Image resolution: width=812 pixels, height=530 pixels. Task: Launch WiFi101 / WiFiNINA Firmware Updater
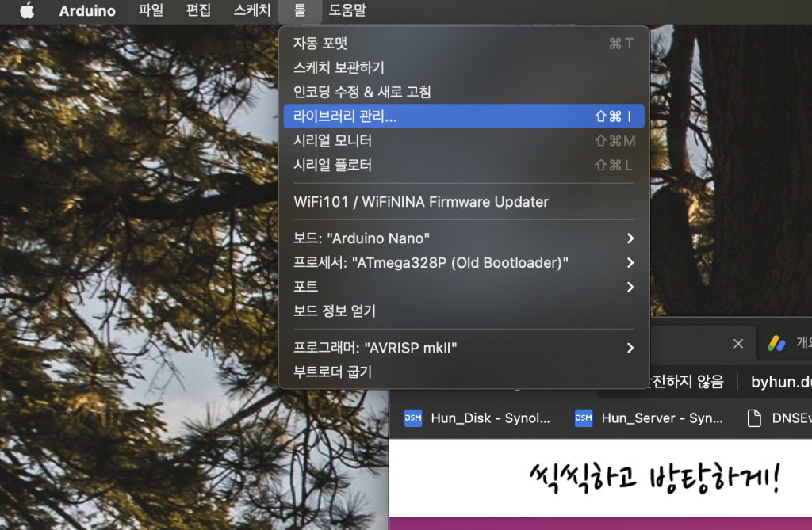tap(464, 202)
